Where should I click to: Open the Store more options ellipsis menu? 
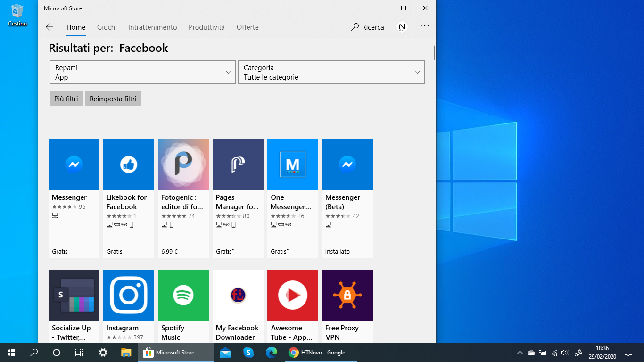425,26
